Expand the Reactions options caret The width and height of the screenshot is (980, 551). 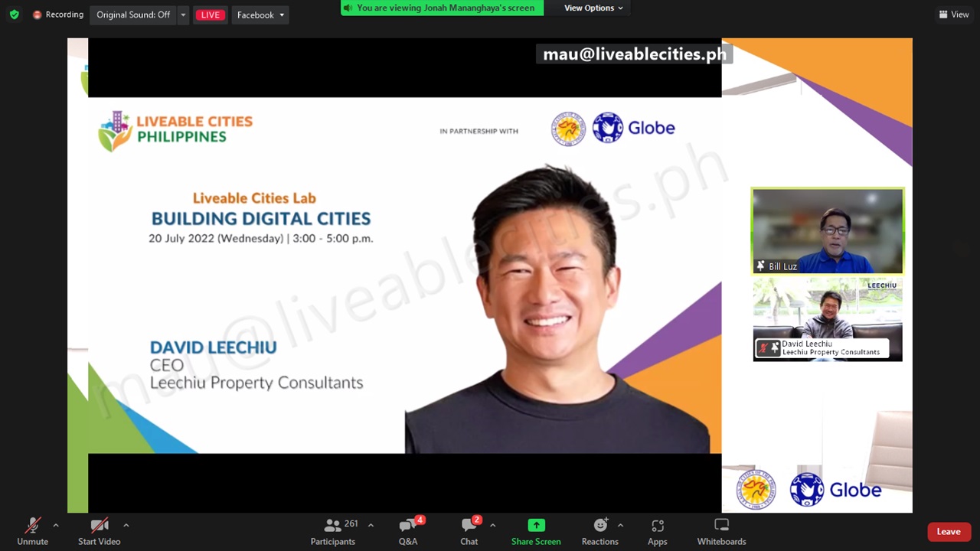pos(620,525)
